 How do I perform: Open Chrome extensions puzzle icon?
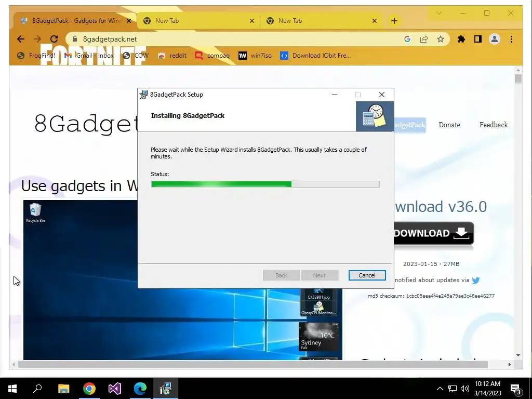click(461, 39)
